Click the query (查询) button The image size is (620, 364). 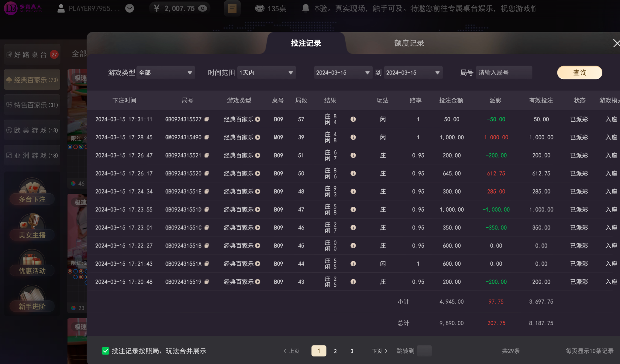tap(580, 73)
